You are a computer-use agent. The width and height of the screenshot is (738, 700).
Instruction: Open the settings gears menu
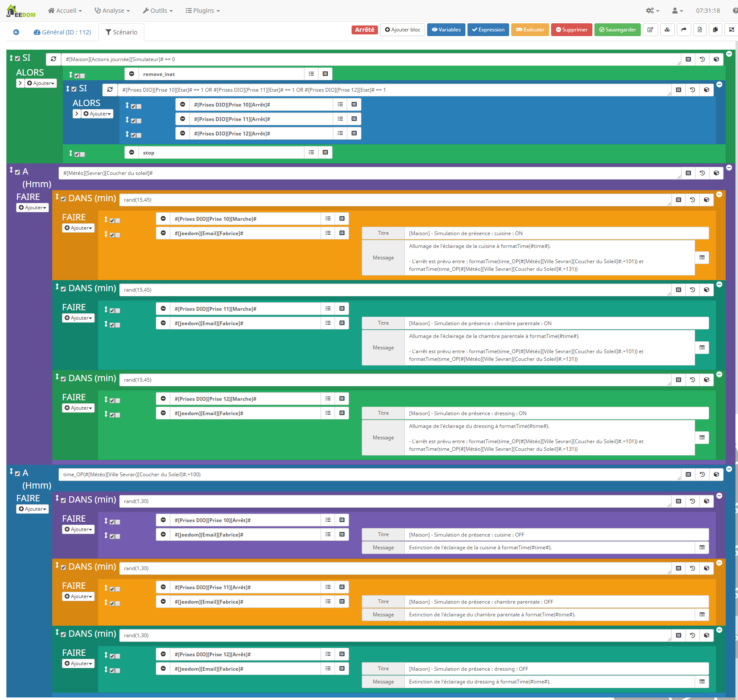point(653,11)
